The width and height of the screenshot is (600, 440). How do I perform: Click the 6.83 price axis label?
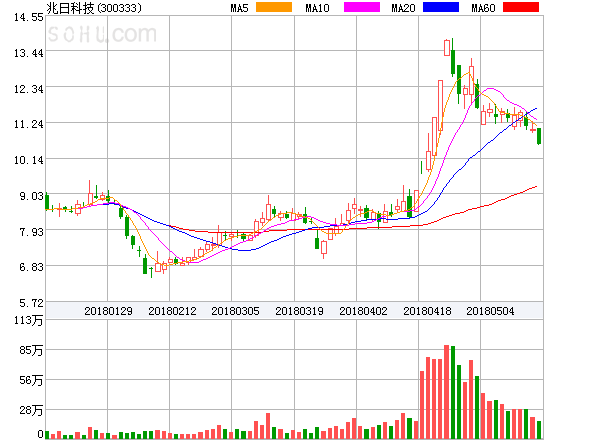(x=31, y=267)
